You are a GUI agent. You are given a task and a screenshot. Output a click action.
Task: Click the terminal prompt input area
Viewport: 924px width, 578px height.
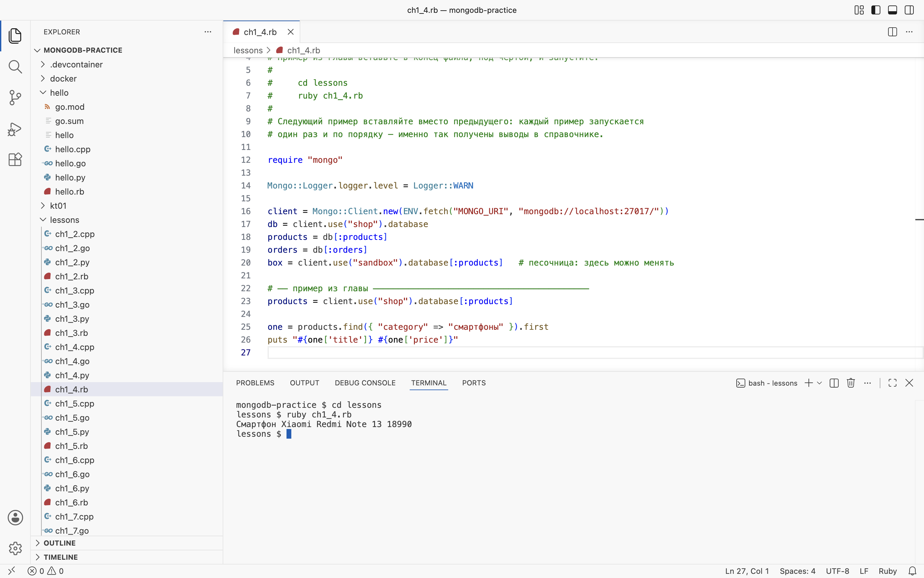coord(289,434)
